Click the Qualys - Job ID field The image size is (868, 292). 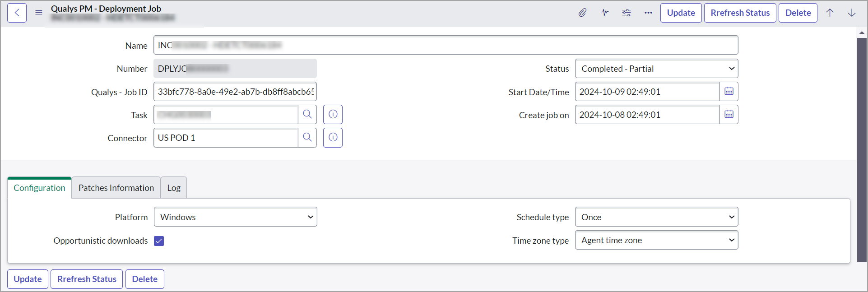235,92
